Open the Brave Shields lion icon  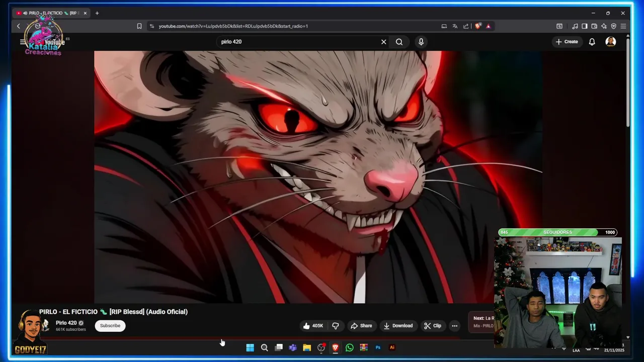point(478,26)
